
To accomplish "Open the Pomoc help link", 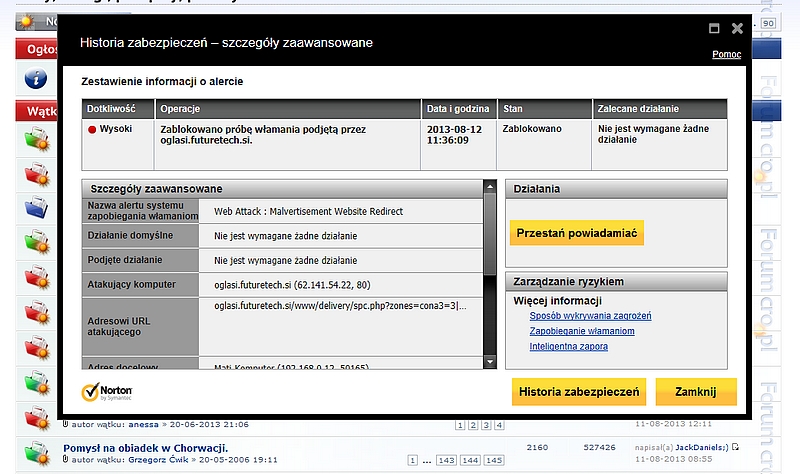I will 726,54.
